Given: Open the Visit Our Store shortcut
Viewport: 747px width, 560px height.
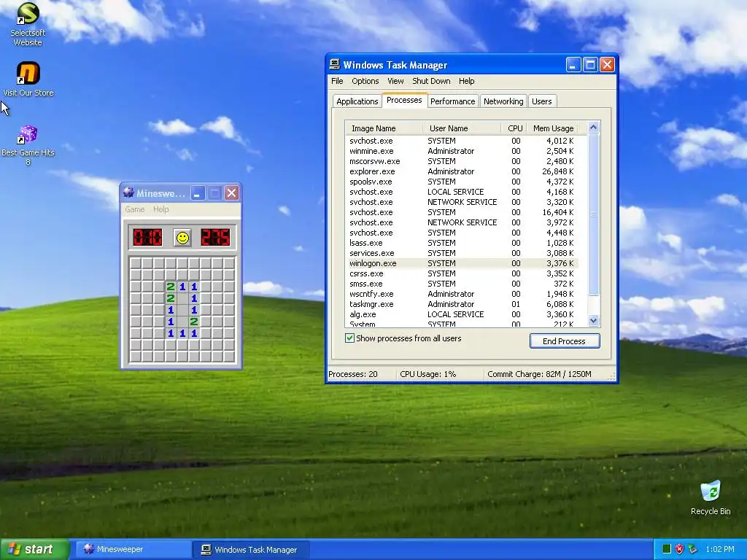Looking at the screenshot, I should coord(28,79).
